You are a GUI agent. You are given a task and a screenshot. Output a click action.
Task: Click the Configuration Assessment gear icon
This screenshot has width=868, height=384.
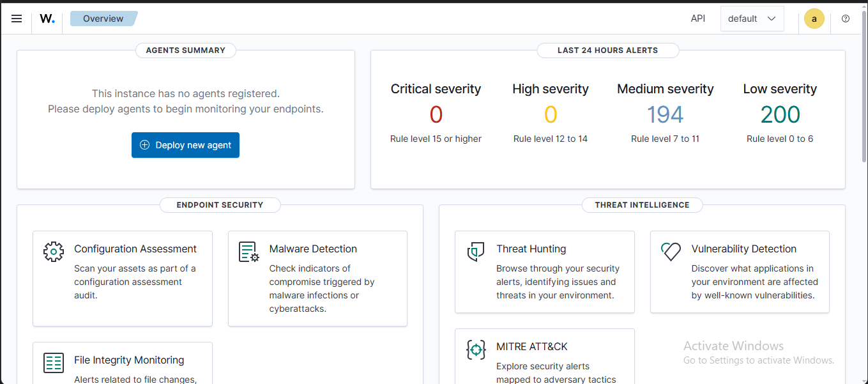pos(54,252)
